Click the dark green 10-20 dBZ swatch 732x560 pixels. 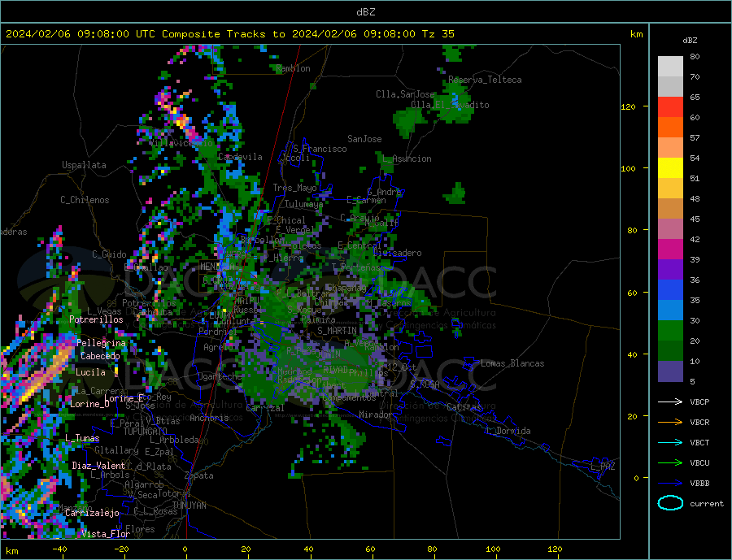pos(670,351)
